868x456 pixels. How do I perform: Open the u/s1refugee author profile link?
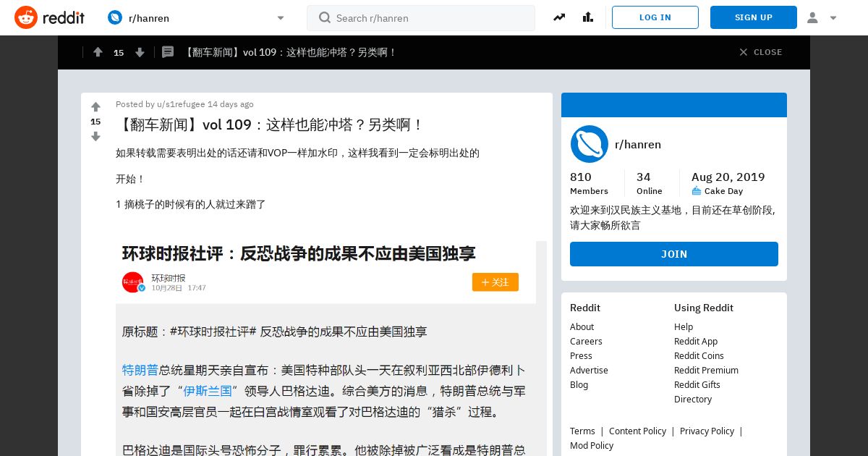coord(181,104)
